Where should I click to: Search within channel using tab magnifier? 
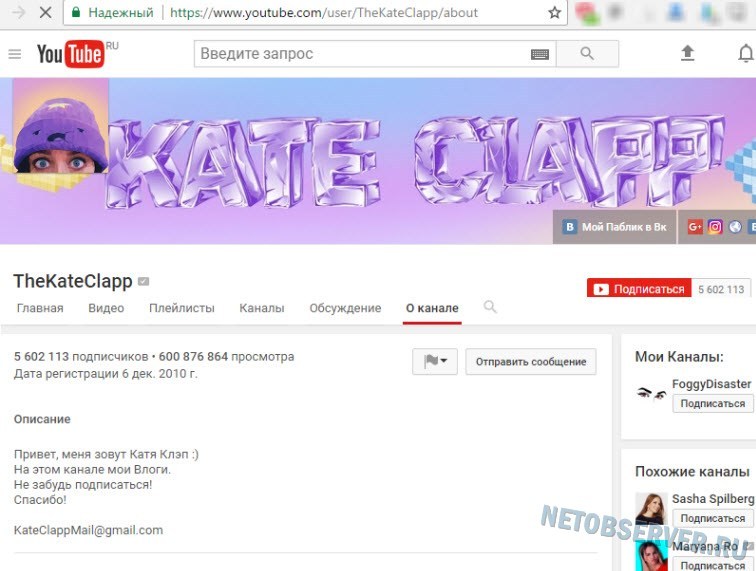point(490,307)
